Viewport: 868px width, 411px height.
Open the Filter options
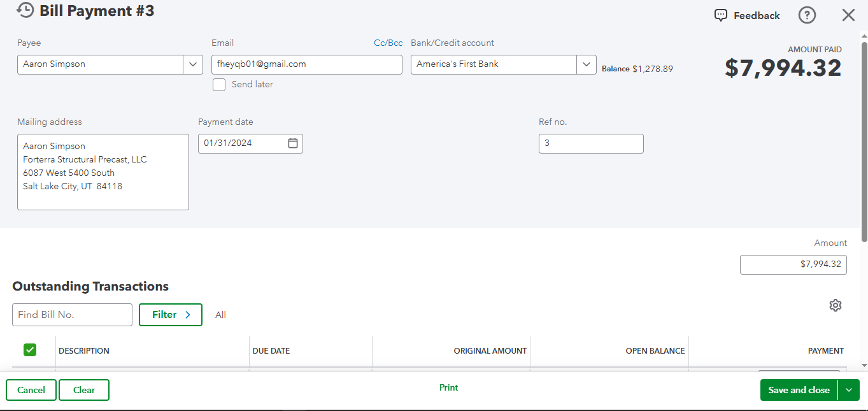(x=171, y=315)
